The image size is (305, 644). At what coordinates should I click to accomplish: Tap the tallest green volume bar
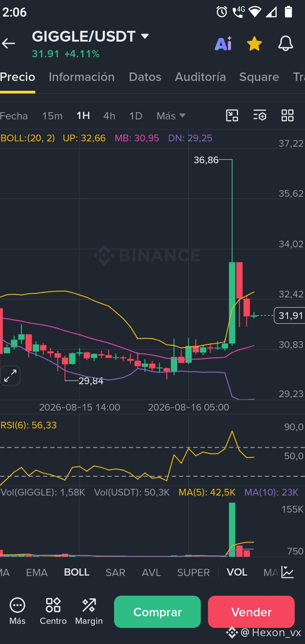232,530
